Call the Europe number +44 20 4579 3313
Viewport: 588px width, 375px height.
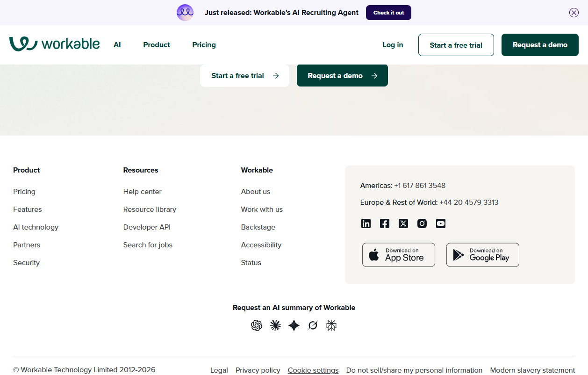(469, 202)
